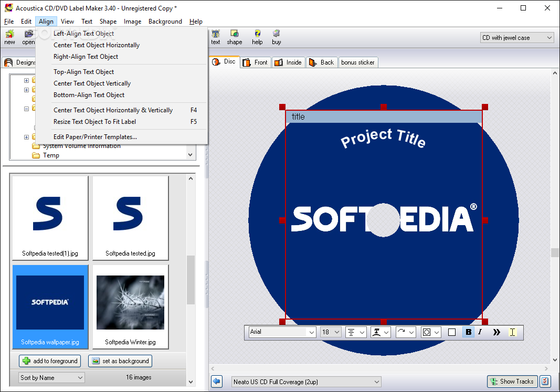
Task: Click the yellow text cursor edit icon
Action: tap(512, 332)
